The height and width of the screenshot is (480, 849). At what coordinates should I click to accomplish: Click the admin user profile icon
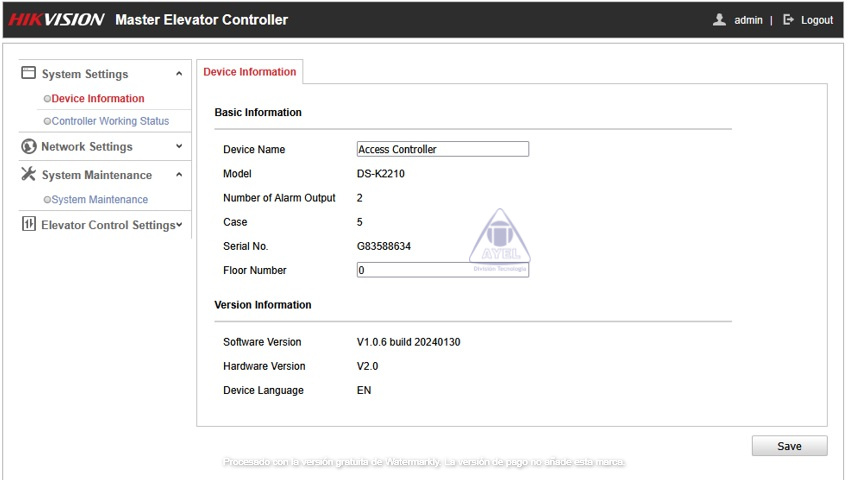(x=719, y=20)
